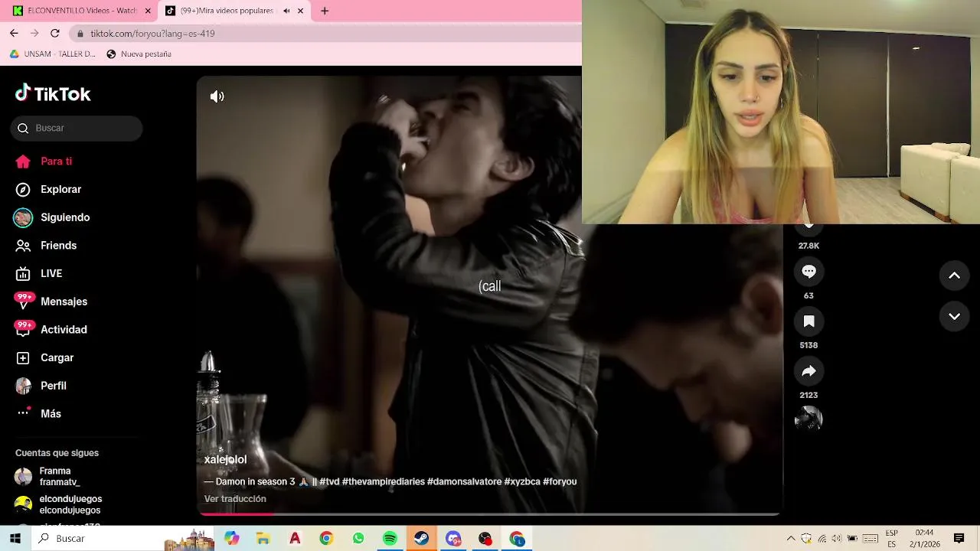The height and width of the screenshot is (551, 980).
Task: Open volume control in system tray
Action: tap(836, 539)
